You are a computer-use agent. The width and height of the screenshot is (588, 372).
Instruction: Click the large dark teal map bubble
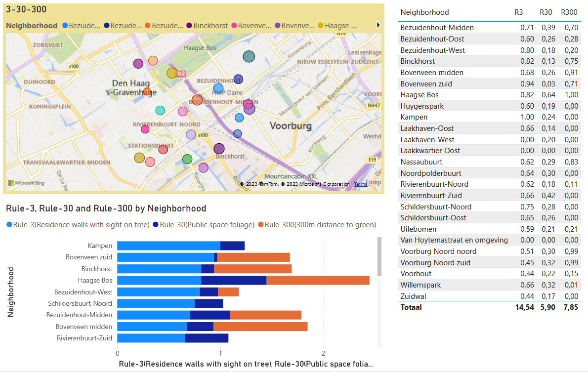click(249, 57)
